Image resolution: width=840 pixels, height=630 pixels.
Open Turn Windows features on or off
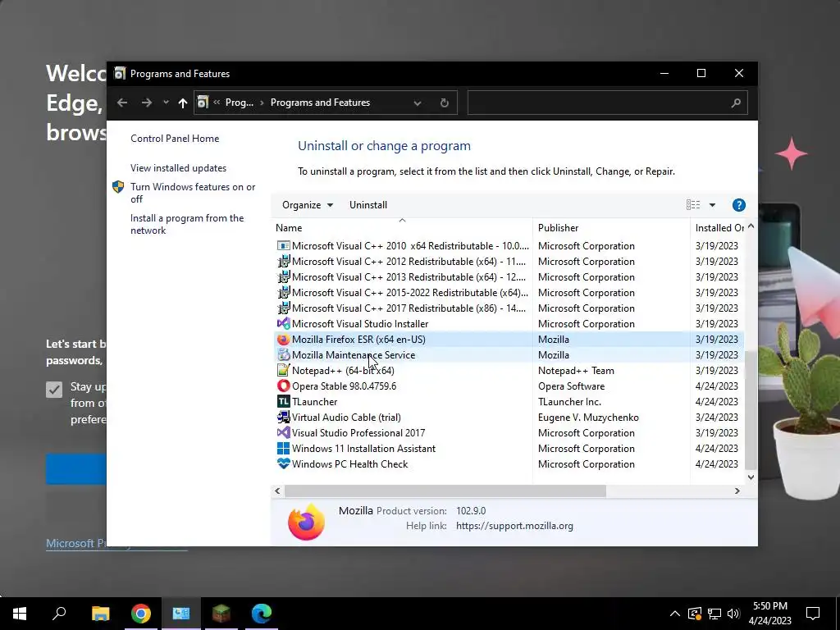pyautogui.click(x=193, y=193)
